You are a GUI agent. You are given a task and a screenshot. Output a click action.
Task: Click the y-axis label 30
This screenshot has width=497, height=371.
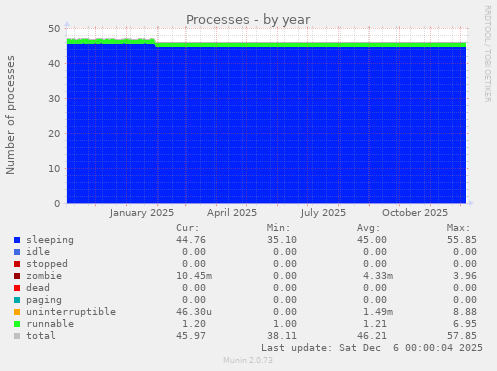click(x=54, y=99)
